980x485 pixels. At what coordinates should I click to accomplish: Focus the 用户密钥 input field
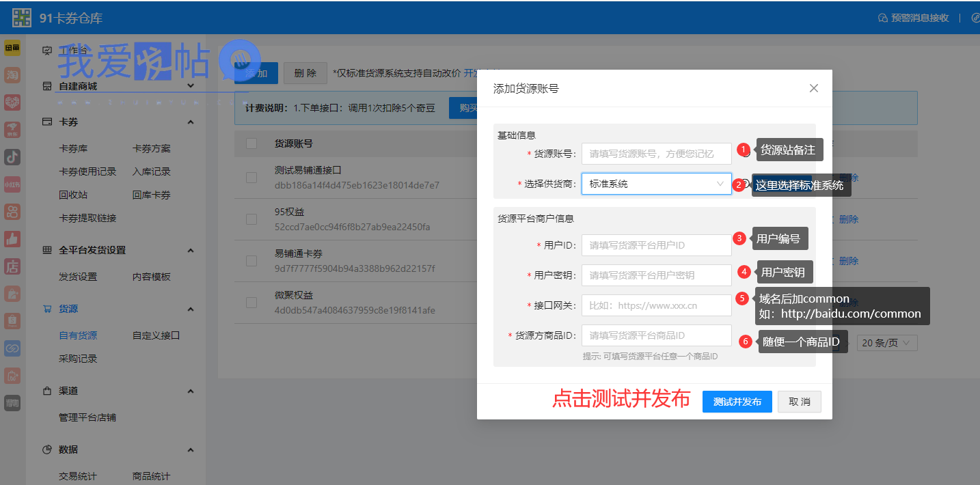tap(657, 275)
